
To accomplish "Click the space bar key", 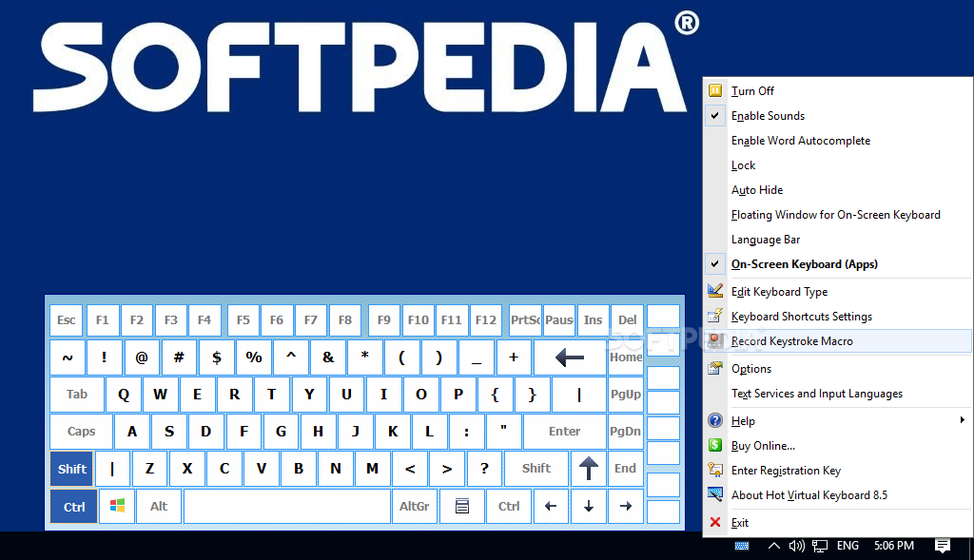I will pyautogui.click(x=287, y=506).
